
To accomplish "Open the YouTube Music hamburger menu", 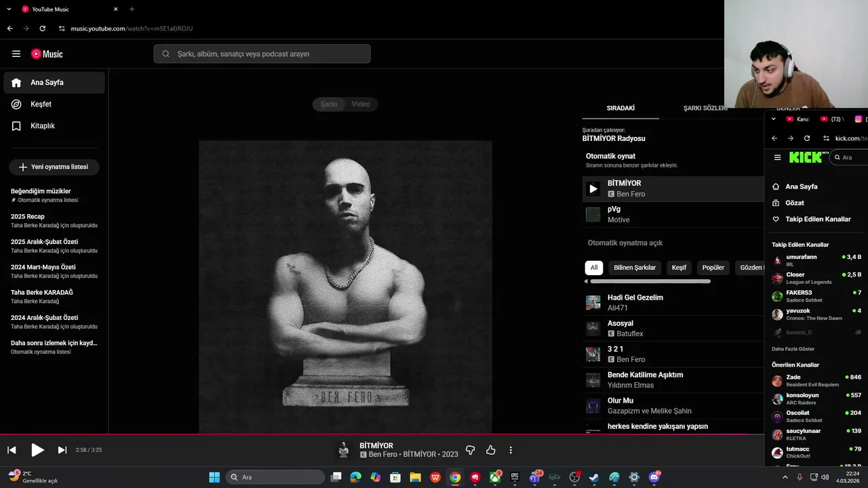I will pos(16,54).
